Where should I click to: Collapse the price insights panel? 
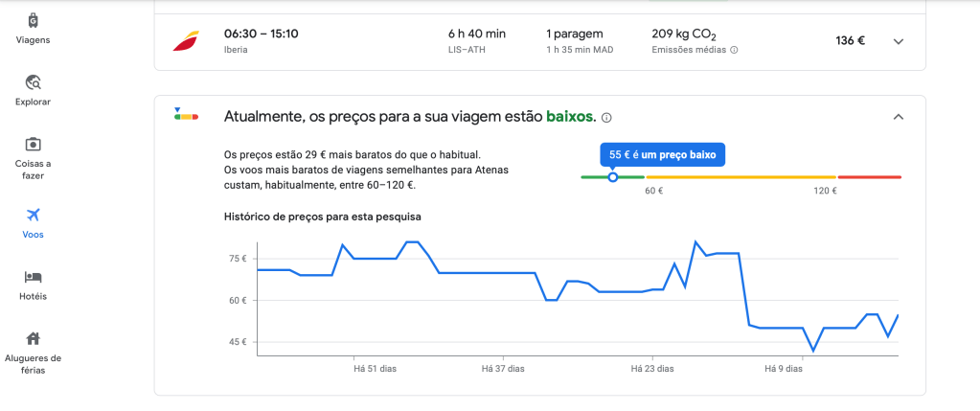(x=898, y=117)
